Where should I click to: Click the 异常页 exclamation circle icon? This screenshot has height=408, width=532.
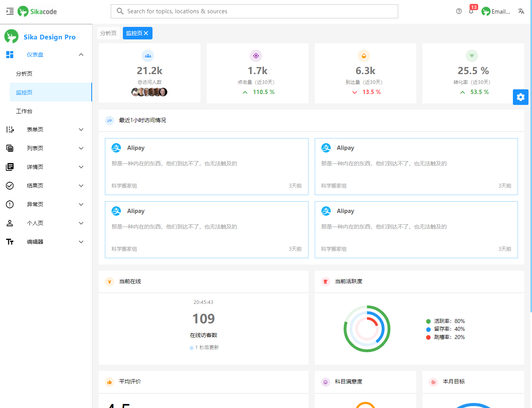point(10,204)
